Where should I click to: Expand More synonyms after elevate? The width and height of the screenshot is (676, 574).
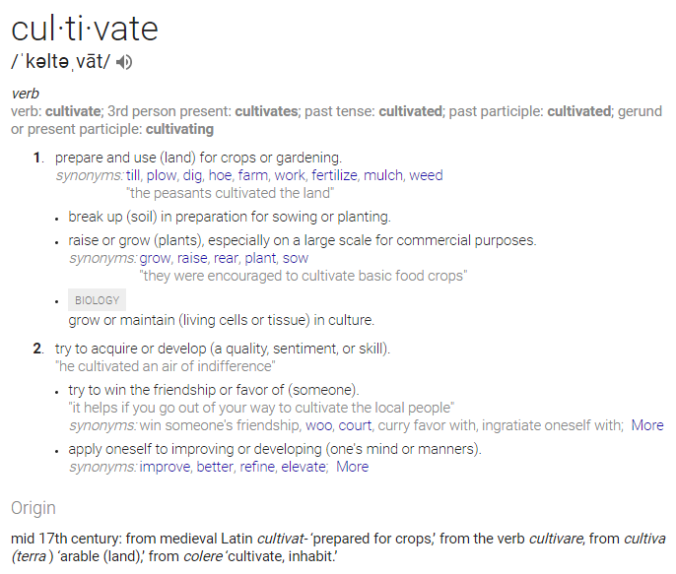(x=352, y=466)
